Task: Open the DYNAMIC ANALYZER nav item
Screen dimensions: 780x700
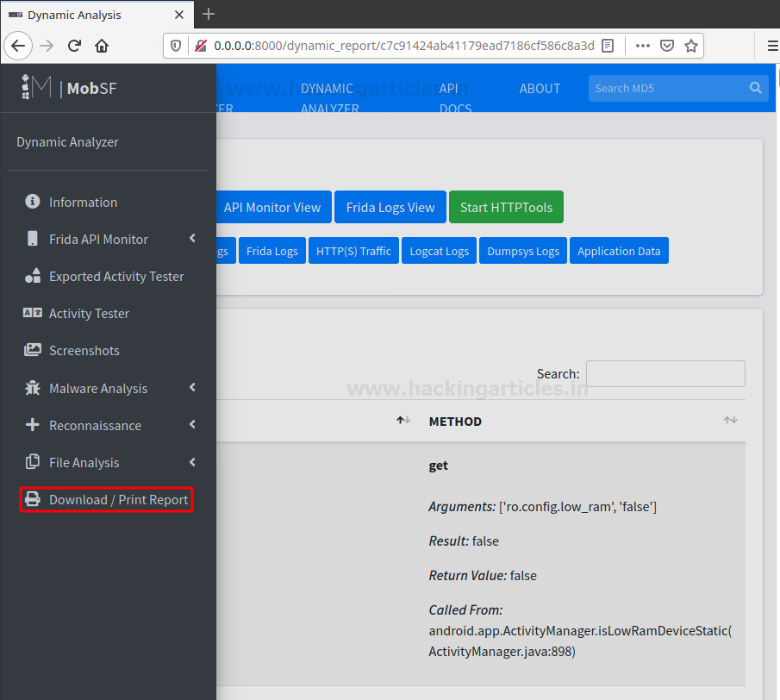Action: tap(329, 97)
